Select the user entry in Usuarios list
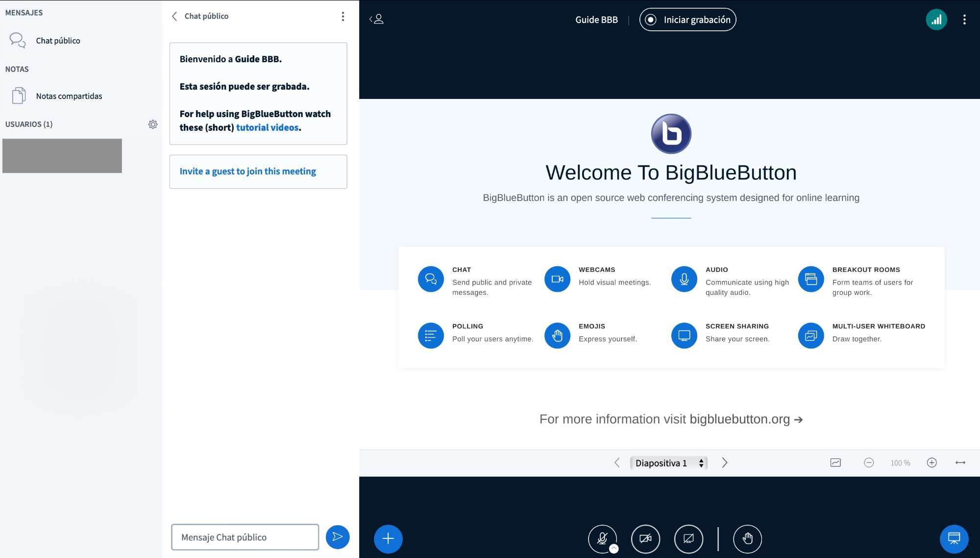The image size is (980, 558). [x=62, y=156]
